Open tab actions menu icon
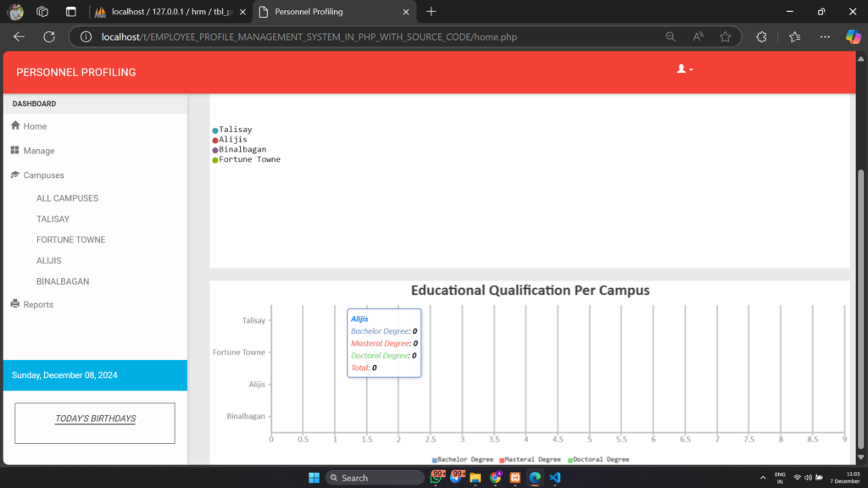Image resolution: width=868 pixels, height=488 pixels. click(x=71, y=12)
